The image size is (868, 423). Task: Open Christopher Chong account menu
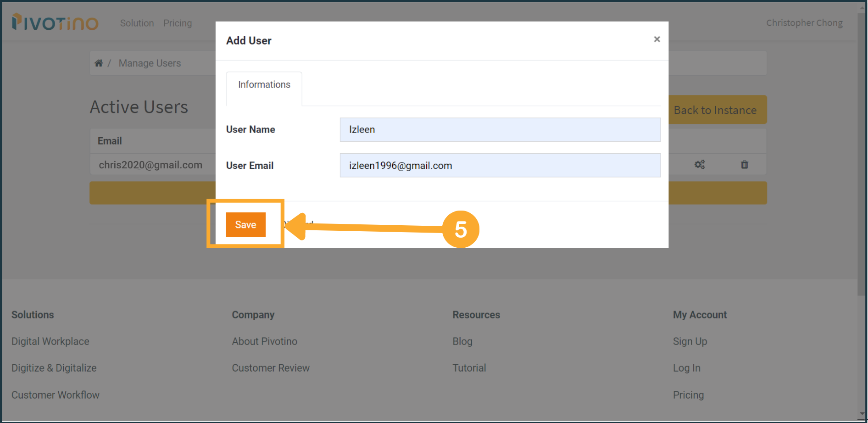[804, 23]
